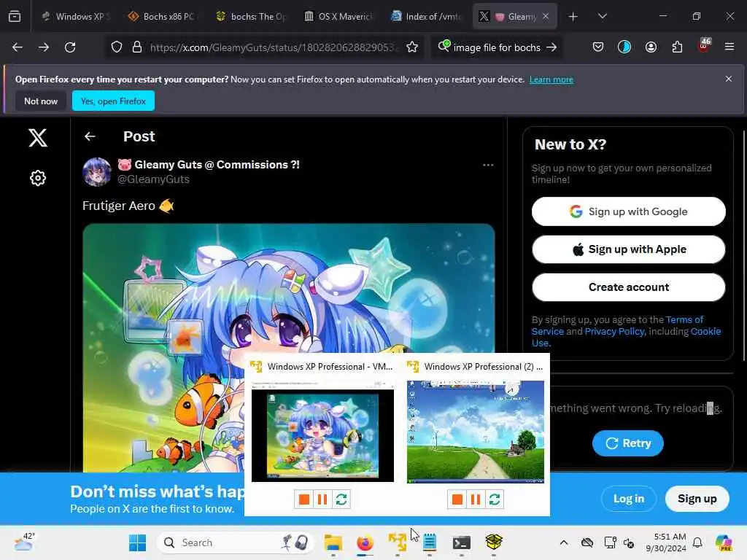Close the Gleamy tab
The image size is (747, 560).
pos(546,17)
